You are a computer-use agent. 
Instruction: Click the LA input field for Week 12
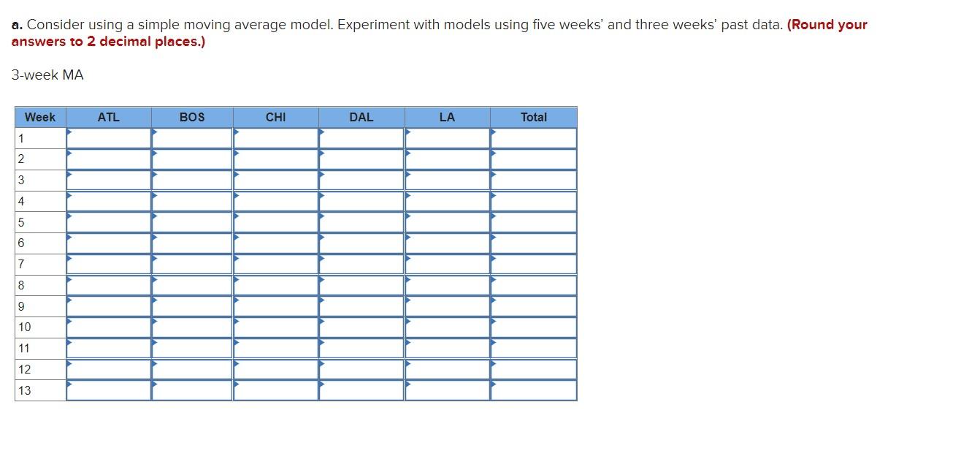pos(448,369)
